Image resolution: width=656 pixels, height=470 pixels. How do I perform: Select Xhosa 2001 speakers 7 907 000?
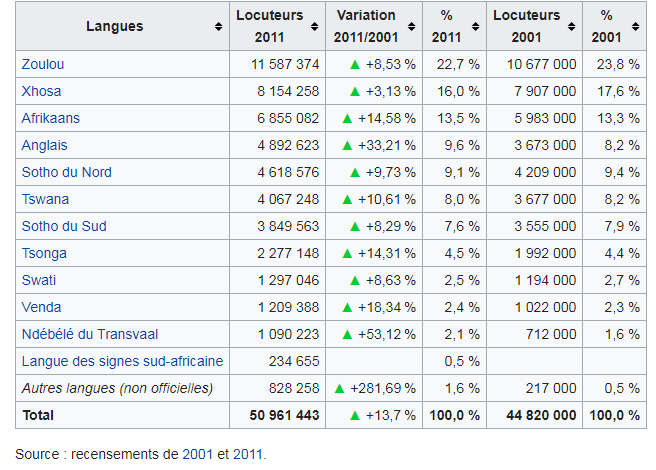pyautogui.click(x=545, y=91)
